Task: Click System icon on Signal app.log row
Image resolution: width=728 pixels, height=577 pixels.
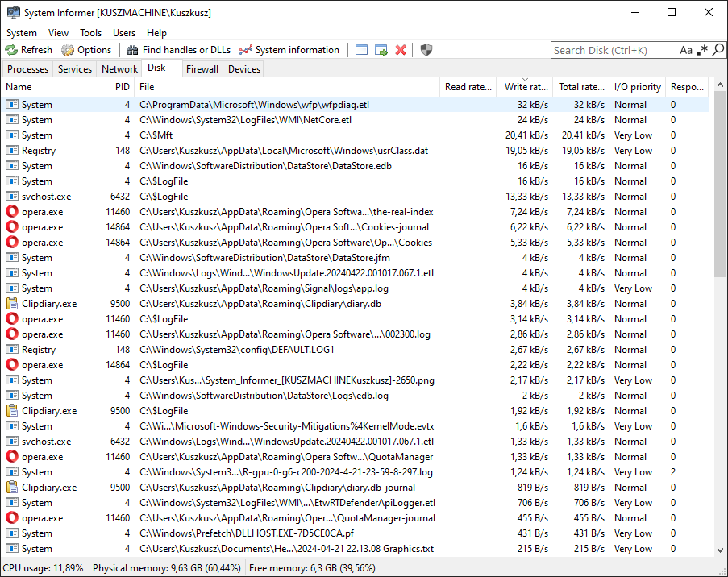Action: point(12,288)
